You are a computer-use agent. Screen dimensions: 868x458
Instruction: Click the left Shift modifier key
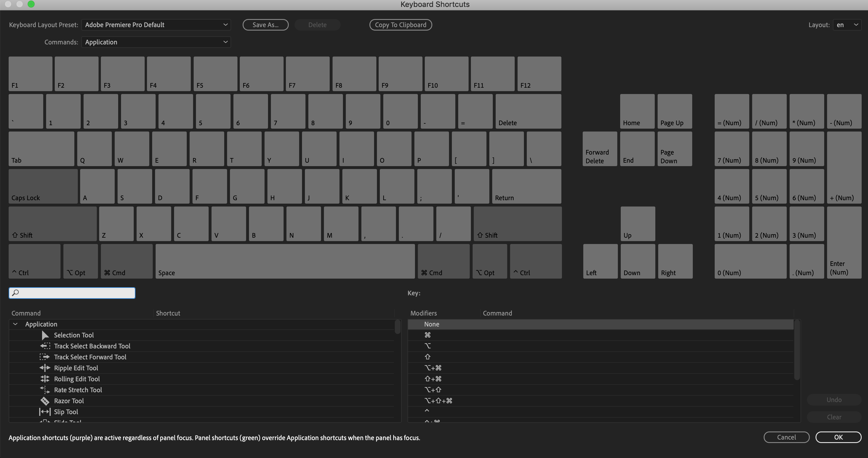52,224
